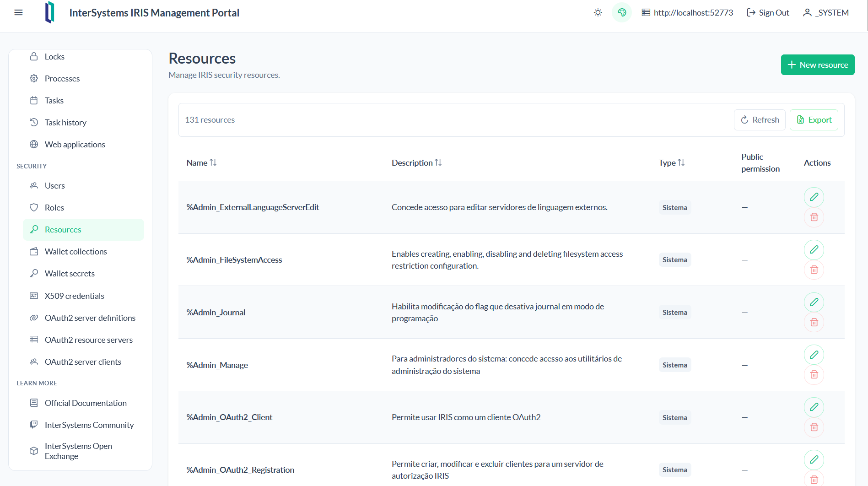
Task: Open Wallet secrets page
Action: [83, 274]
